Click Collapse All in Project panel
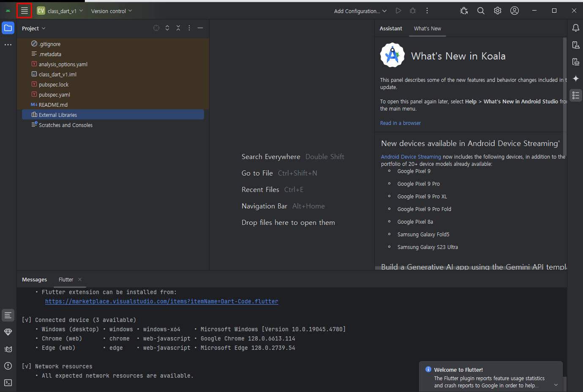The image size is (583, 392). [178, 28]
